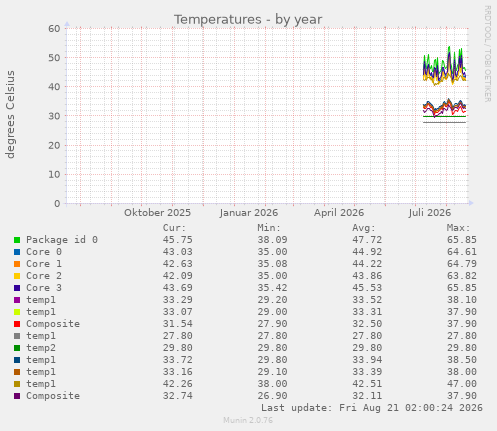
Task: Click the temp1 average value 33.94
Action: tap(367, 360)
